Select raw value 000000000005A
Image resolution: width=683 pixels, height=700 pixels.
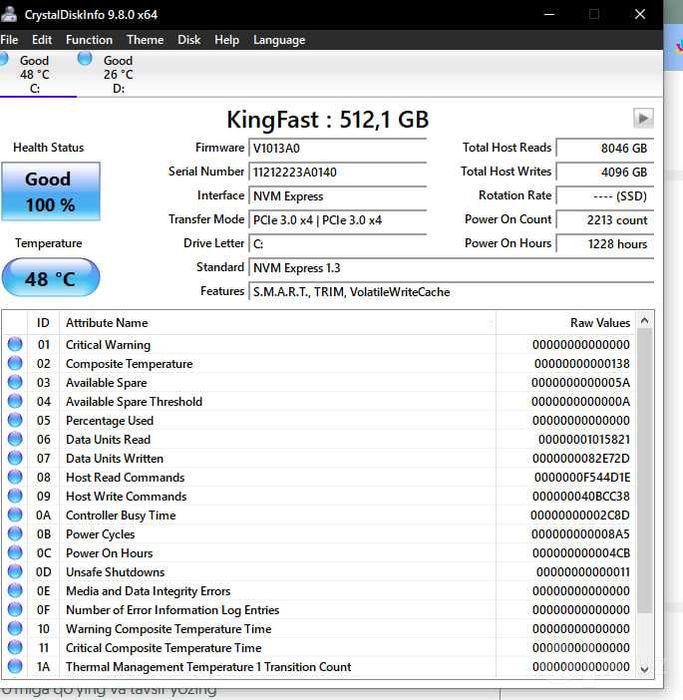580,383
